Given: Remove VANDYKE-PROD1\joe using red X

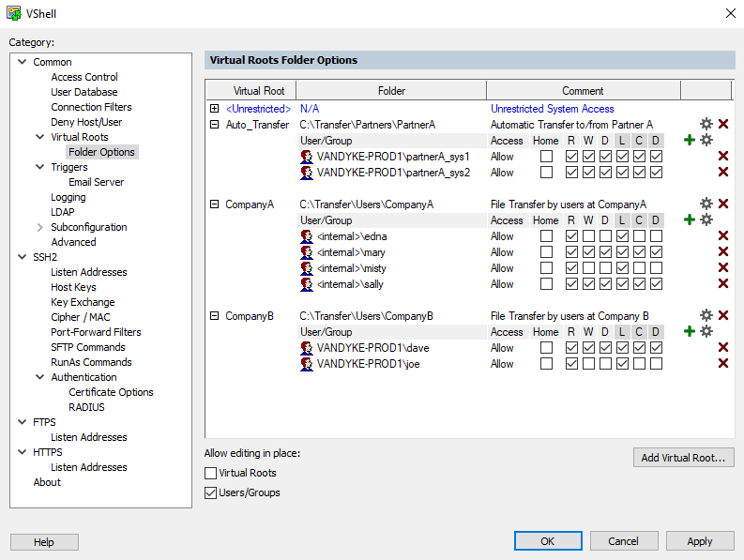Looking at the screenshot, I should point(723,364).
